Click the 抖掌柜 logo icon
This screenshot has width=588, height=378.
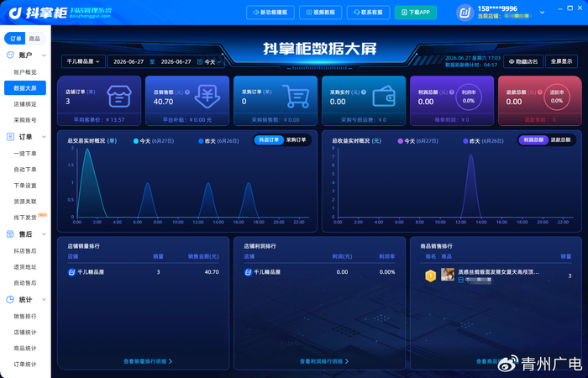[x=16, y=13]
